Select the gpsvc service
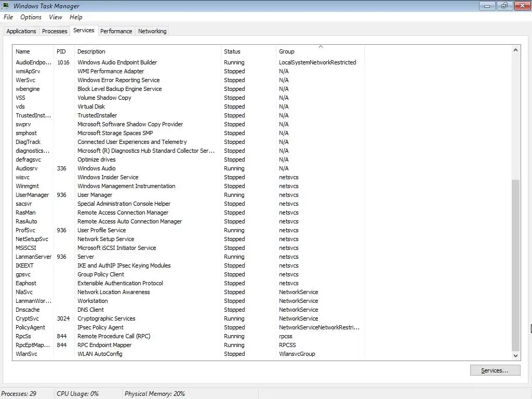The height and width of the screenshot is (399, 532). click(189, 274)
